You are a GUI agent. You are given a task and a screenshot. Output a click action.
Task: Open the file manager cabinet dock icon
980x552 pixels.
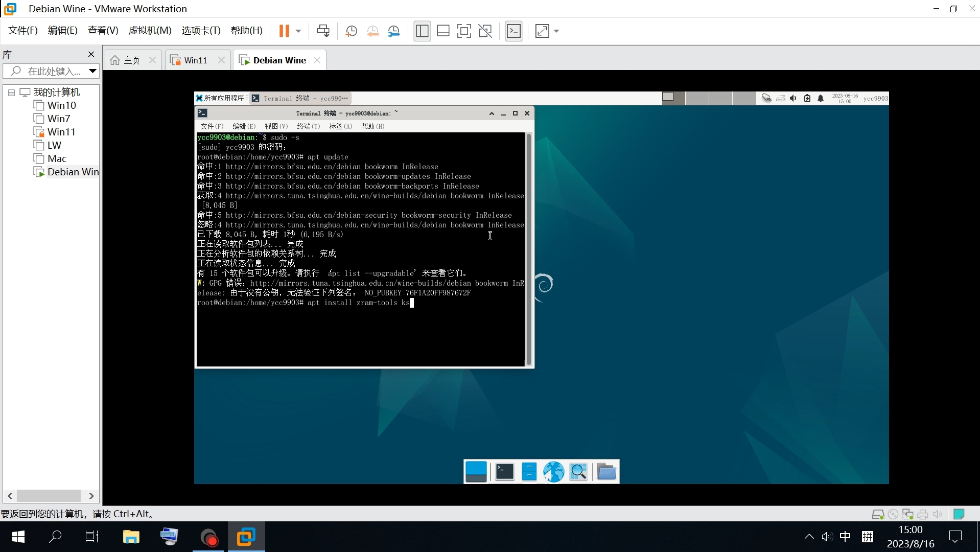pos(529,472)
